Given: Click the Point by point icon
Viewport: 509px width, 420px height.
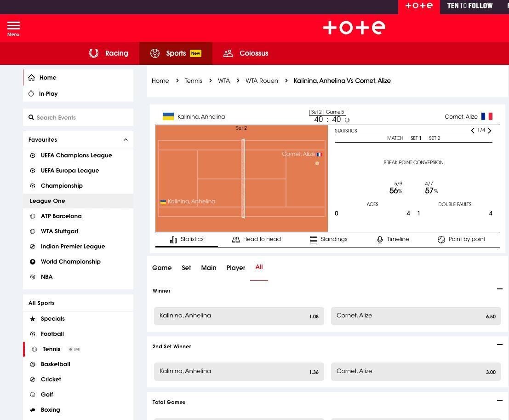Looking at the screenshot, I should pyautogui.click(x=441, y=240).
